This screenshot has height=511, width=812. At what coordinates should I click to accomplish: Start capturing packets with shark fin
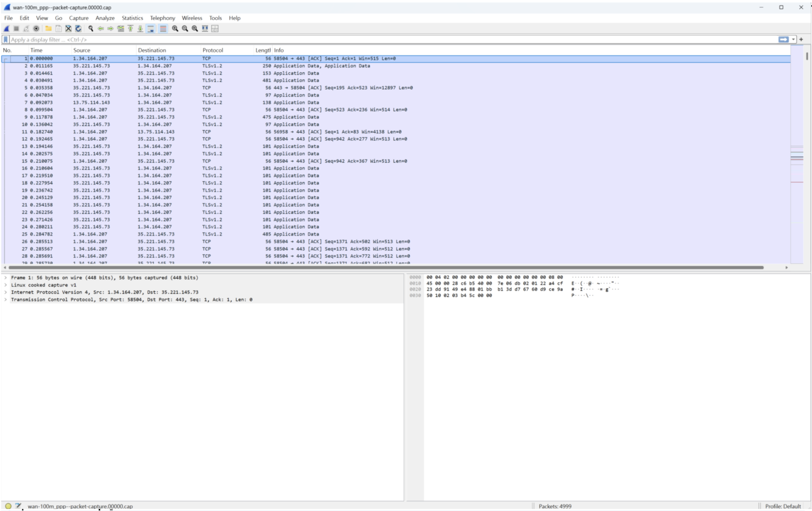6,29
